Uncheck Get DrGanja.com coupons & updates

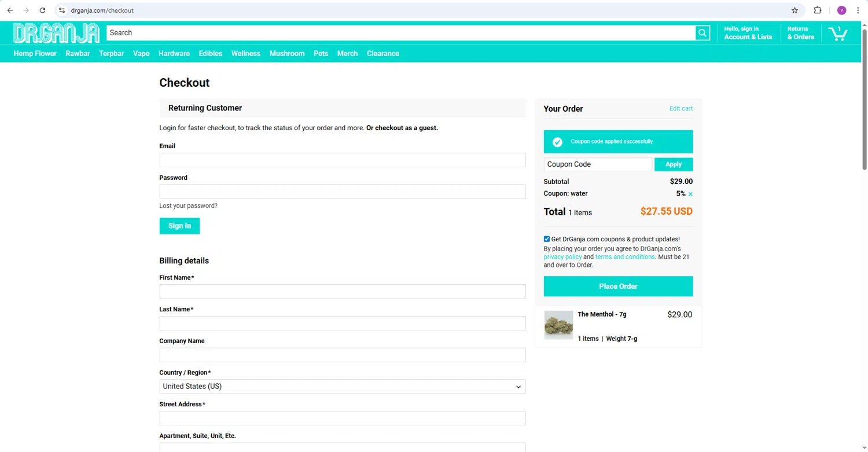point(547,239)
